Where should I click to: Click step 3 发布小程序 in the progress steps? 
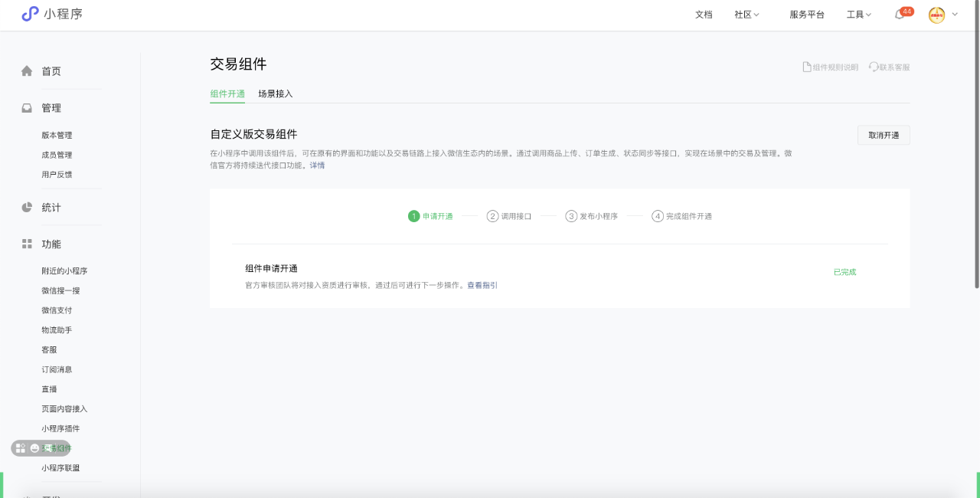pos(592,216)
